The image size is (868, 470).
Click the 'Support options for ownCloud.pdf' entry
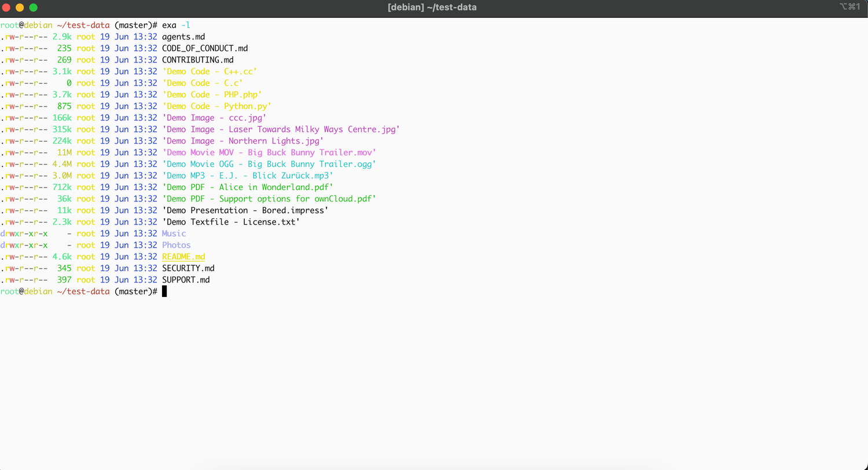coord(269,199)
